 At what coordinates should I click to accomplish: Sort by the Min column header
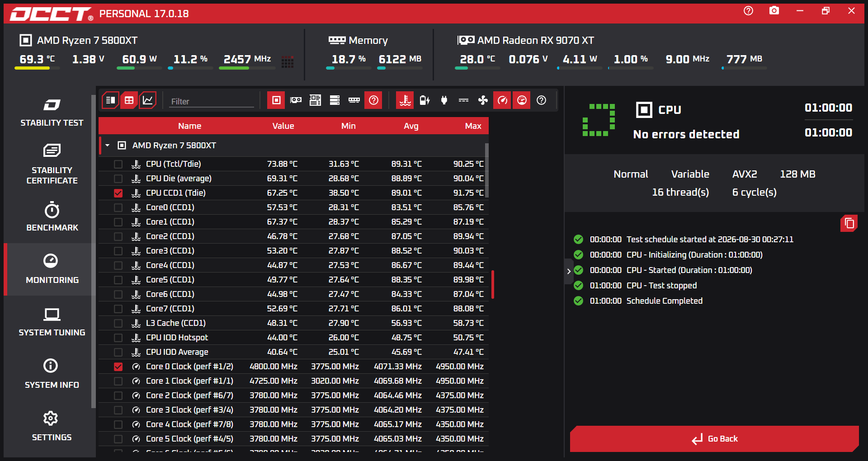348,126
